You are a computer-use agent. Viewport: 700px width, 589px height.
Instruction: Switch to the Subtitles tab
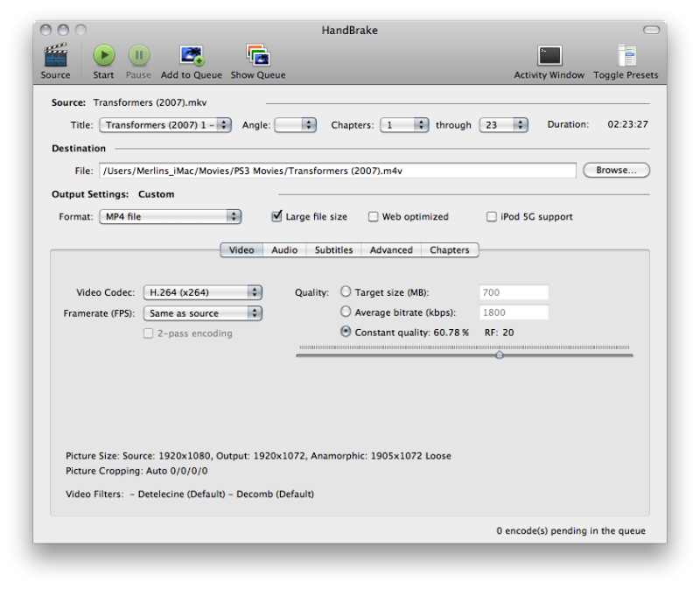[333, 250]
